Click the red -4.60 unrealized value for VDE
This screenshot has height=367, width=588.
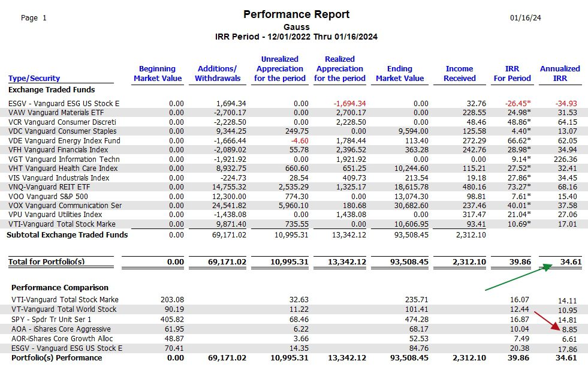click(300, 141)
